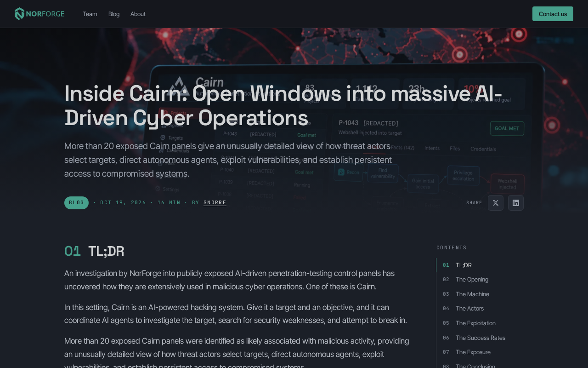Click the OCT 19, 2026 date
Viewport: 588px width, 368px height.
[x=123, y=203]
